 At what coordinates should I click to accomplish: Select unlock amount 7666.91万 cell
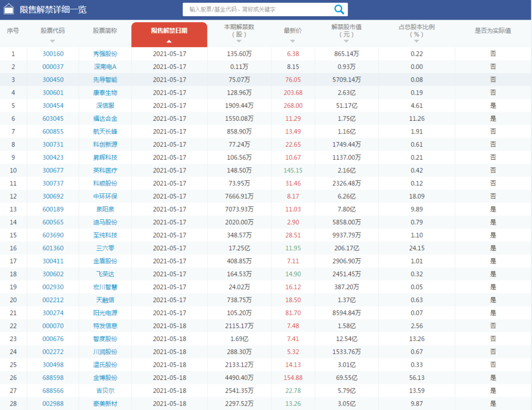(239, 196)
